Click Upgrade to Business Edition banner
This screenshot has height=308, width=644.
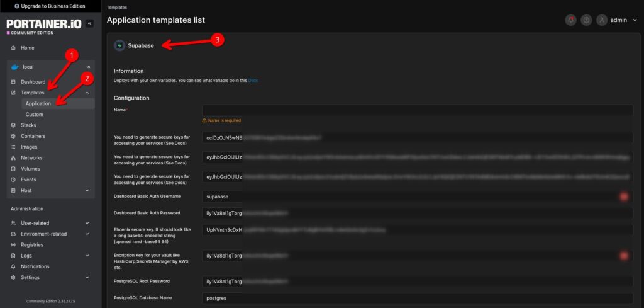click(x=50, y=6)
